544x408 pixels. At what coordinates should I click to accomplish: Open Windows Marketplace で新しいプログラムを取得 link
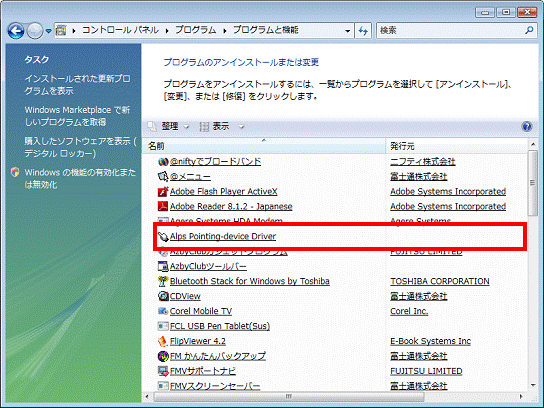tap(77, 116)
